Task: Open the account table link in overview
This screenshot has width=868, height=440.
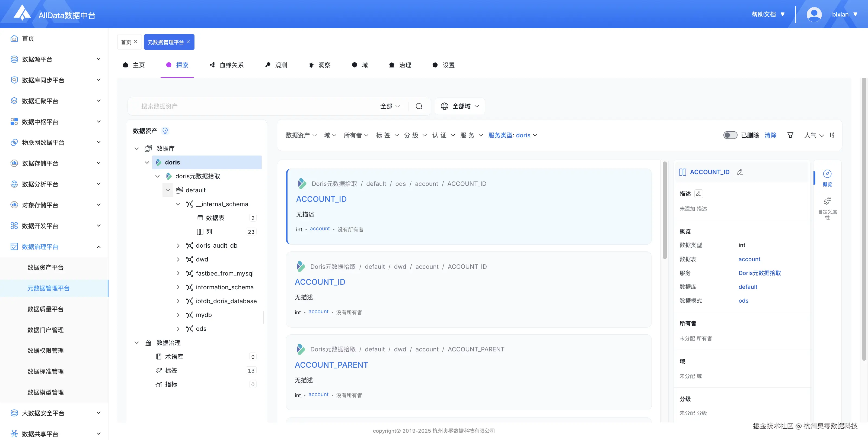Action: [x=749, y=259]
